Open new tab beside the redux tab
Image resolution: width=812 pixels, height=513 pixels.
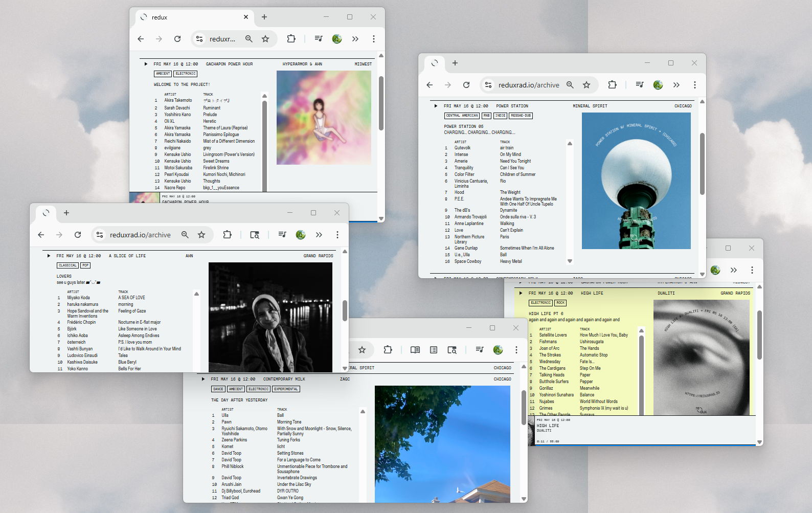[x=264, y=17]
